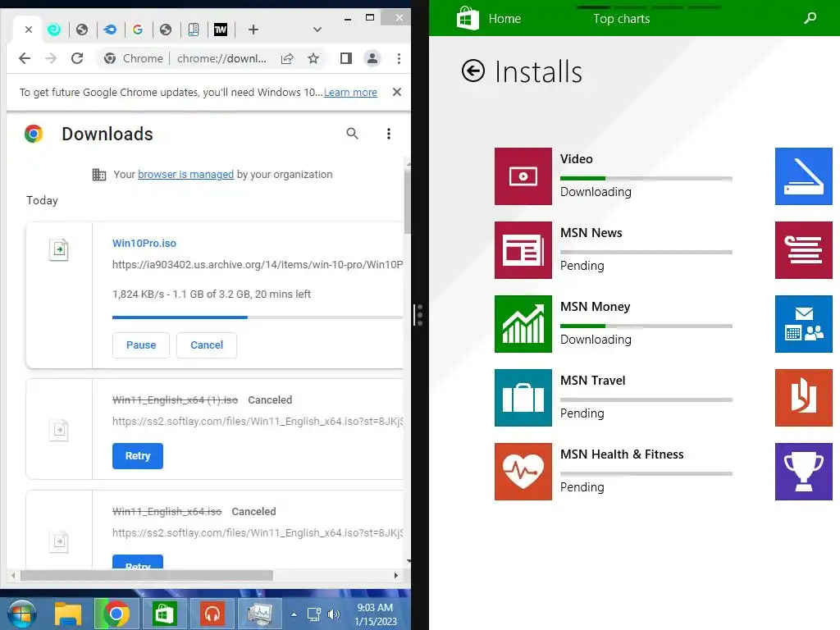This screenshot has height=630, width=840.
Task: Bookmark this page with the star icon
Action: 313,58
